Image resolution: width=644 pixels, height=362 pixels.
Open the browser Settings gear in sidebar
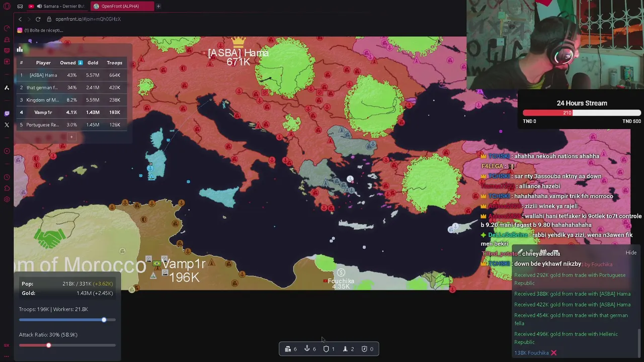point(7,199)
